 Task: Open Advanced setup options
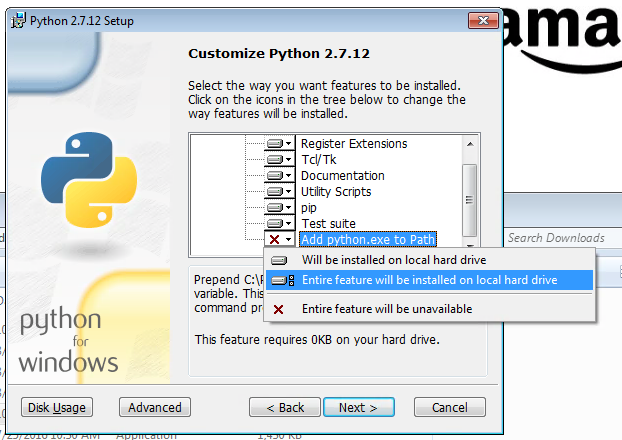pos(155,407)
